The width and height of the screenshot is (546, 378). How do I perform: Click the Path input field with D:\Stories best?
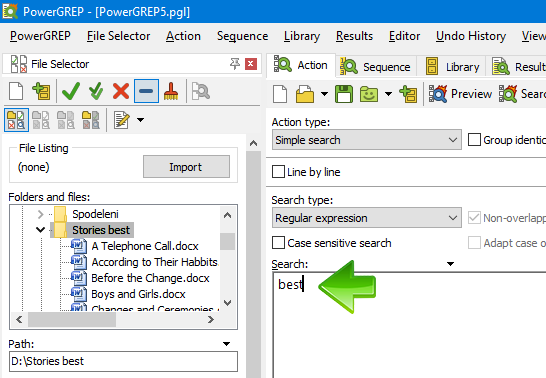pyautogui.click(x=123, y=361)
